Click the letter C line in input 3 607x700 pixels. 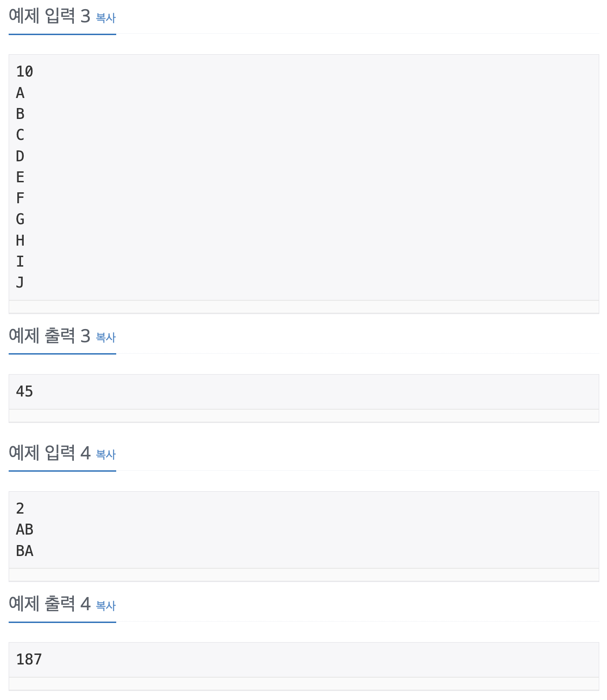pyautogui.click(x=20, y=135)
